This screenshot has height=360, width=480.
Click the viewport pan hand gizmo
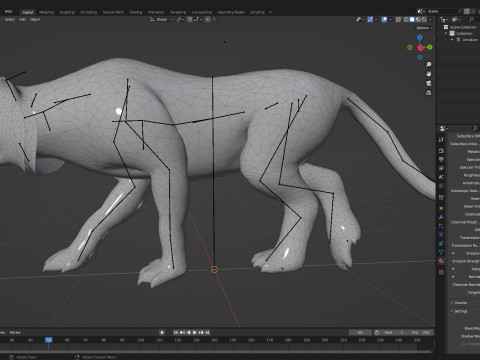tap(429, 74)
